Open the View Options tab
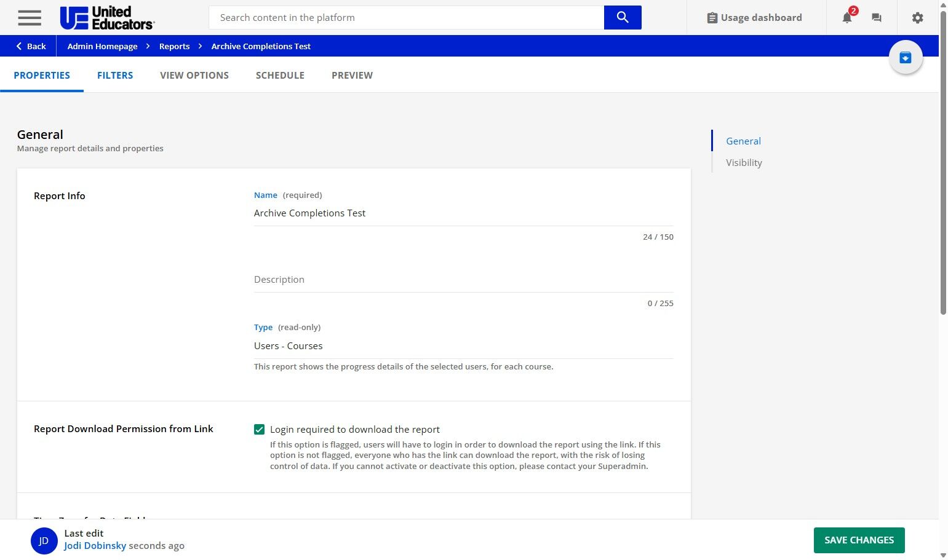Viewport: 948px width, 560px height. pyautogui.click(x=194, y=75)
